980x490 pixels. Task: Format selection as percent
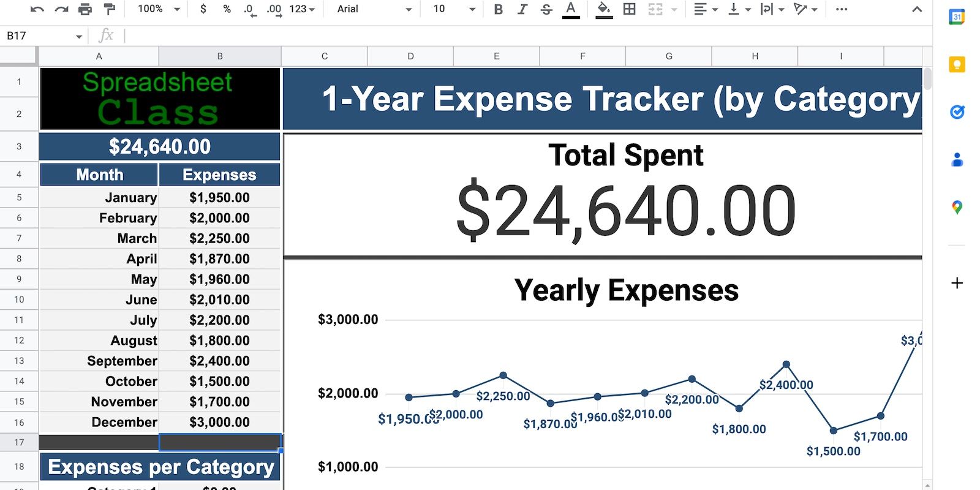pos(227,9)
